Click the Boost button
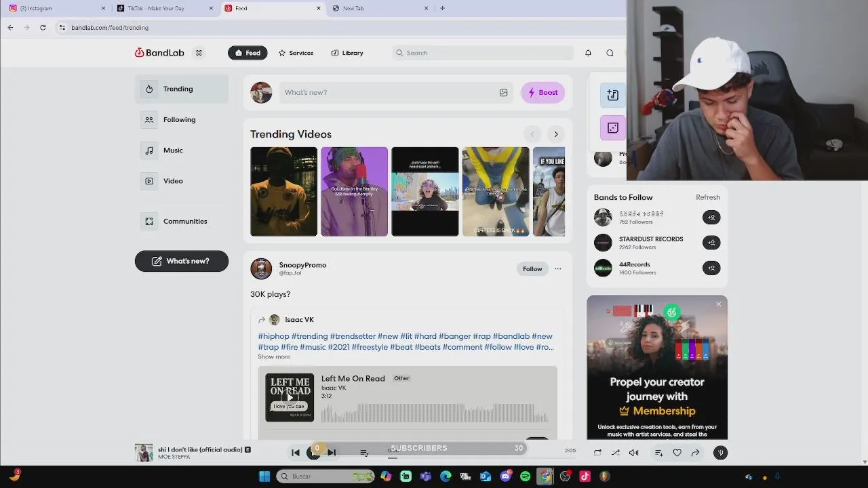The width and height of the screenshot is (868, 488). click(x=542, y=92)
